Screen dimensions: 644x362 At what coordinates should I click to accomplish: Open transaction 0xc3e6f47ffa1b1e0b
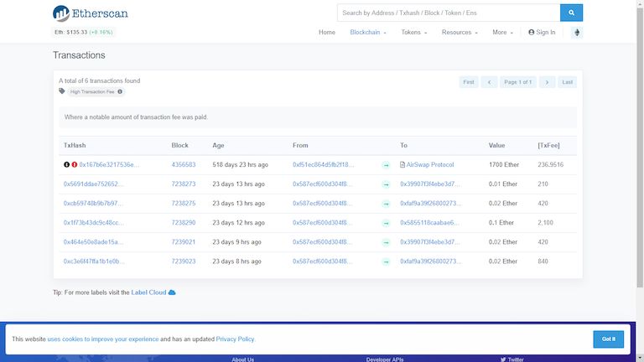coord(94,261)
